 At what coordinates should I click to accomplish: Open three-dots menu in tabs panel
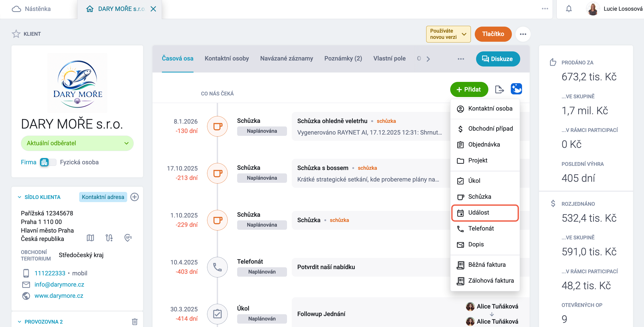coord(461,59)
